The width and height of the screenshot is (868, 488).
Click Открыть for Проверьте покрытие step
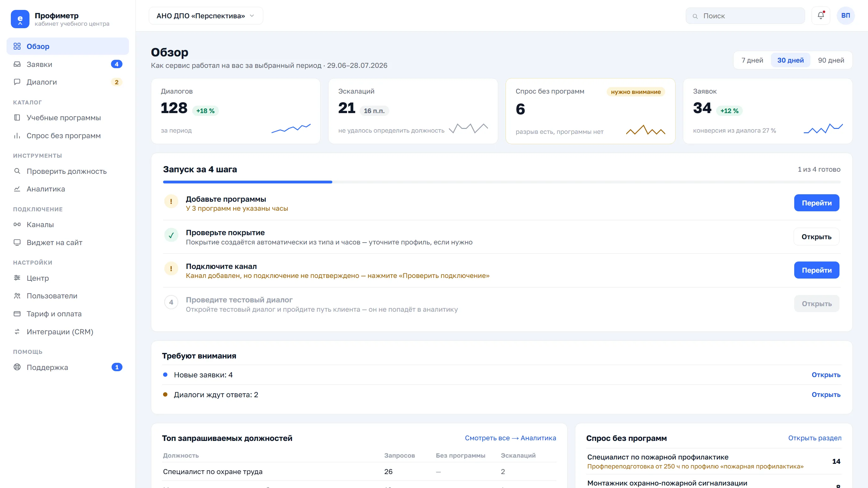coord(817,236)
